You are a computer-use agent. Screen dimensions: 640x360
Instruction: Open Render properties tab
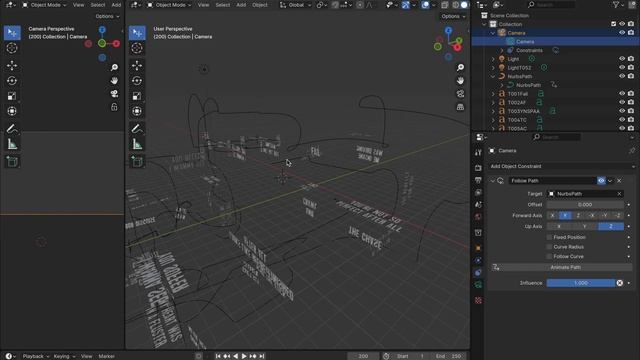tap(478, 168)
